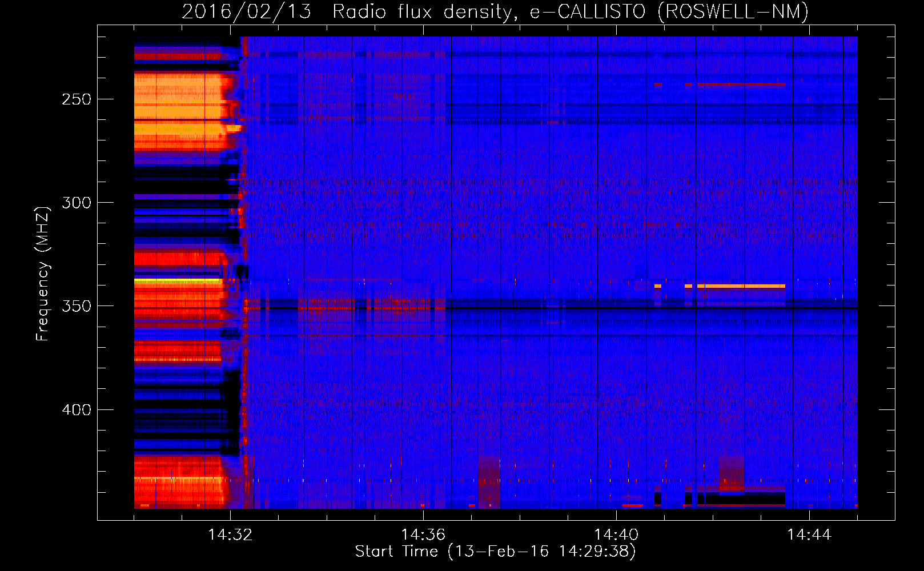Click the black gap band at the spectrogram bottom
This screenshot has width=924, height=571.
[x=741, y=498]
